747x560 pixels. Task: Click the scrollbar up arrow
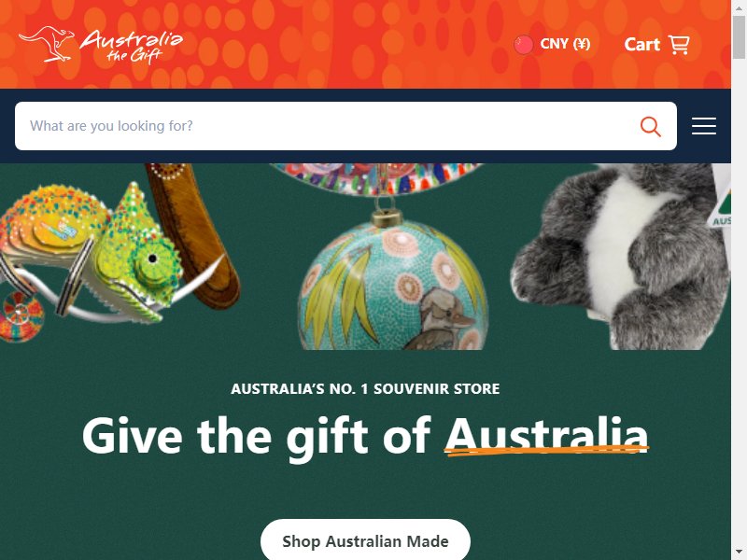(739, 7)
